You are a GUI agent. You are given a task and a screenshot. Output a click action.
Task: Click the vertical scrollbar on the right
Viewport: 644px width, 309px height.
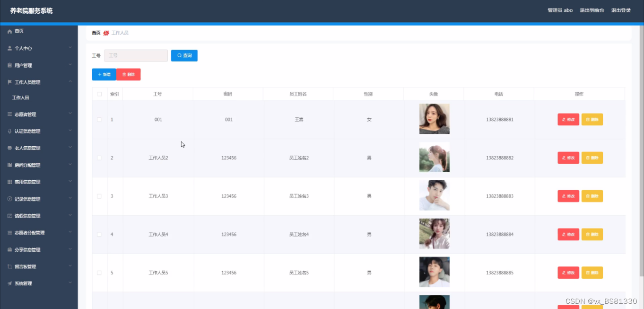(x=641, y=151)
